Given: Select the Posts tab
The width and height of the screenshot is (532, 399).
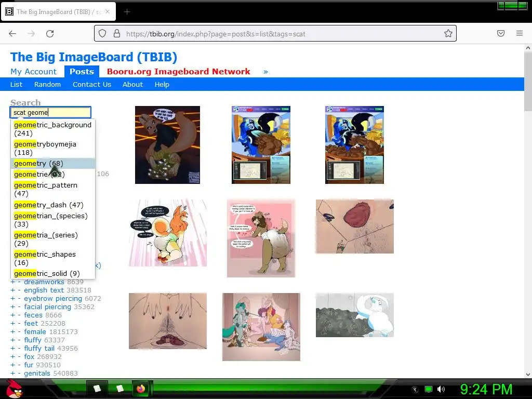Looking at the screenshot, I should click(82, 72).
